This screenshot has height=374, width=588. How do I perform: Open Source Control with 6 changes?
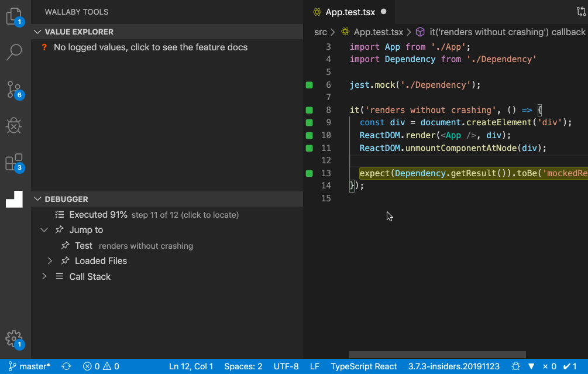point(15,89)
